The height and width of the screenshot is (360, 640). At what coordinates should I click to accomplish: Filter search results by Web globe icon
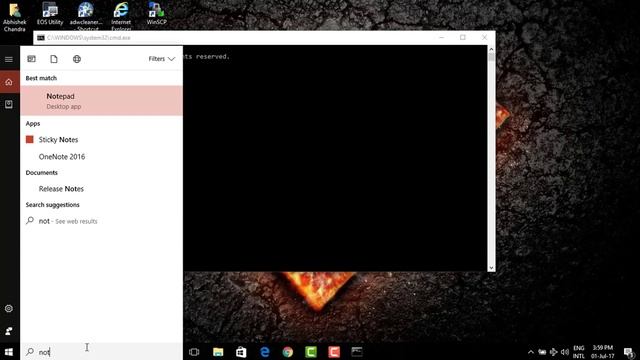coord(77,59)
